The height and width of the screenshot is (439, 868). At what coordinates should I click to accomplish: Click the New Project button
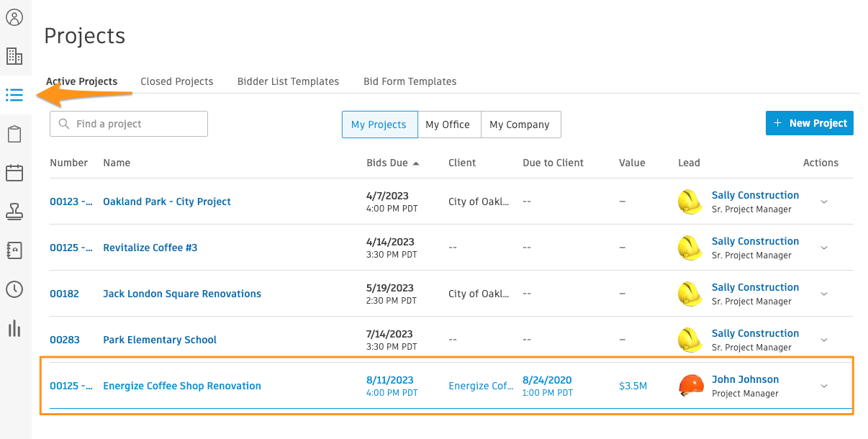click(809, 123)
